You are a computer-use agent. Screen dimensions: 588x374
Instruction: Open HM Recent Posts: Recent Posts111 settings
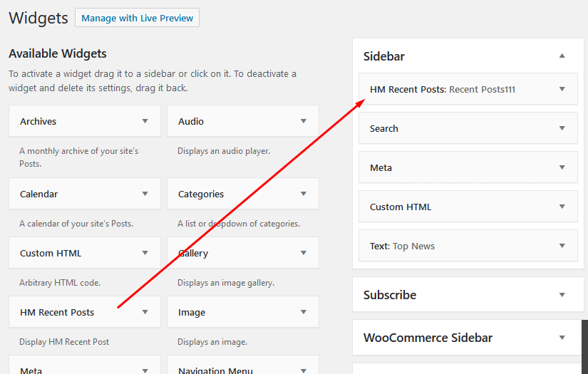[x=562, y=89]
